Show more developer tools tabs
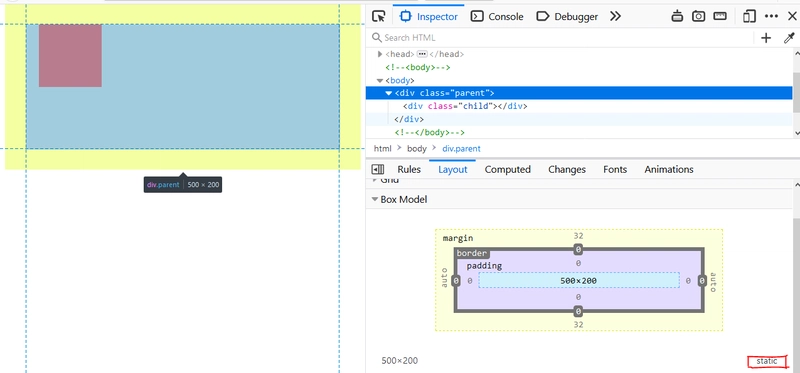Viewport: 800px width, 373px height. pyautogui.click(x=615, y=16)
